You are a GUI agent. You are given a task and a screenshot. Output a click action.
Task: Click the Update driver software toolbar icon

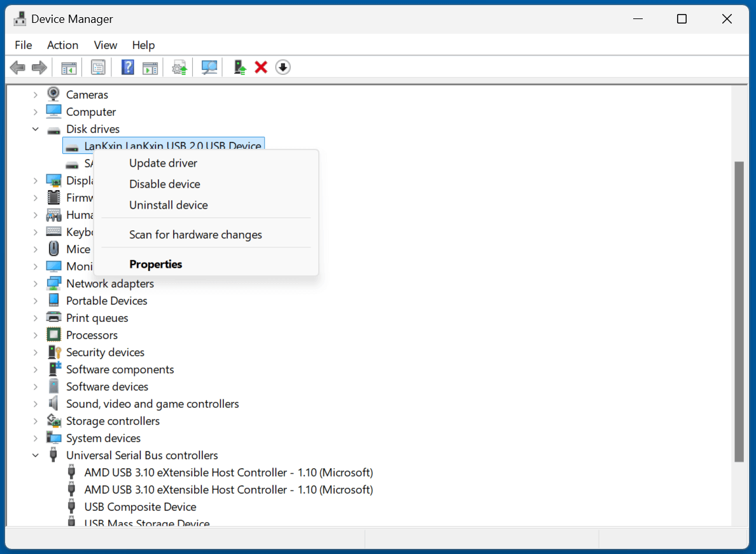click(x=179, y=67)
